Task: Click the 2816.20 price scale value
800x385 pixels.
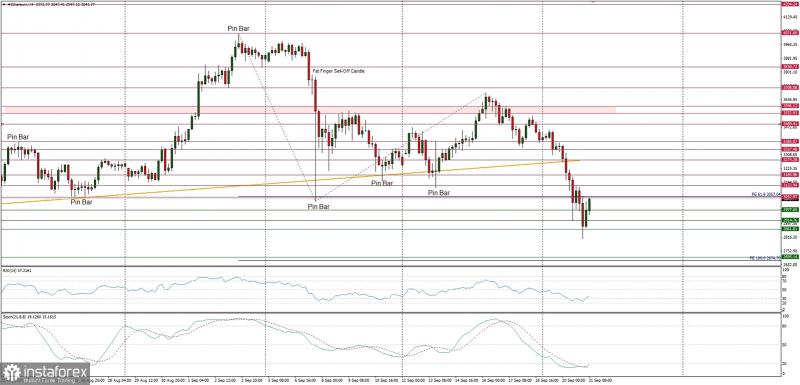Action: [789, 237]
